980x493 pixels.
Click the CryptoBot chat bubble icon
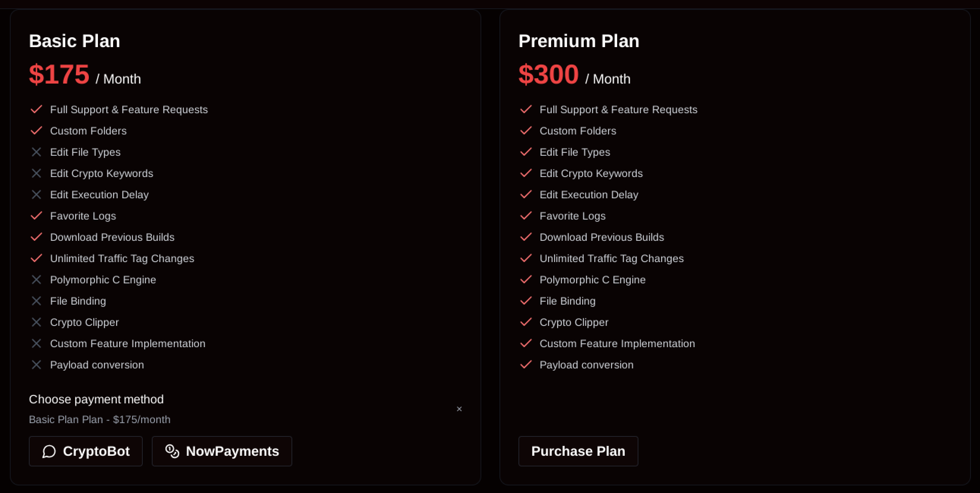click(x=49, y=451)
